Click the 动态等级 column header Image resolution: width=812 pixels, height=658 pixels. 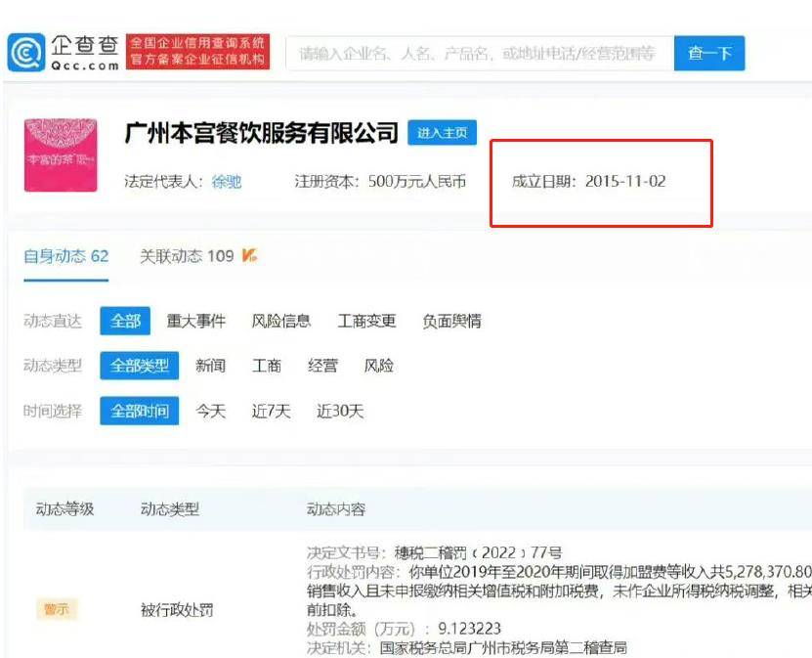[65, 509]
